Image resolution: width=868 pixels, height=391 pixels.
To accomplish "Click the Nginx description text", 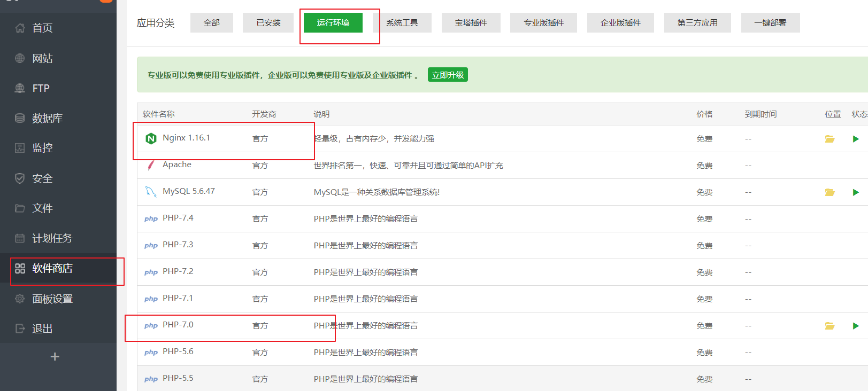I will 374,139.
